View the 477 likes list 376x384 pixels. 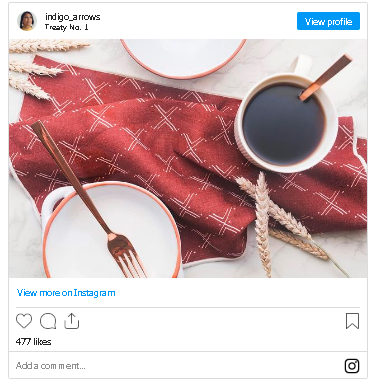(33, 342)
